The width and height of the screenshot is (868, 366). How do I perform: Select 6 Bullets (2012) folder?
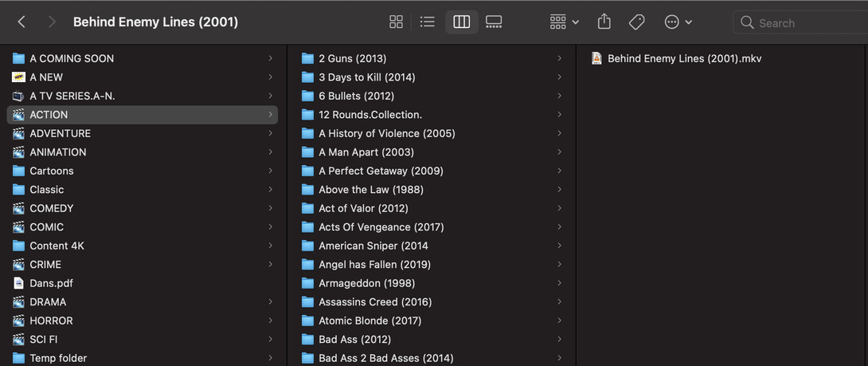click(357, 96)
